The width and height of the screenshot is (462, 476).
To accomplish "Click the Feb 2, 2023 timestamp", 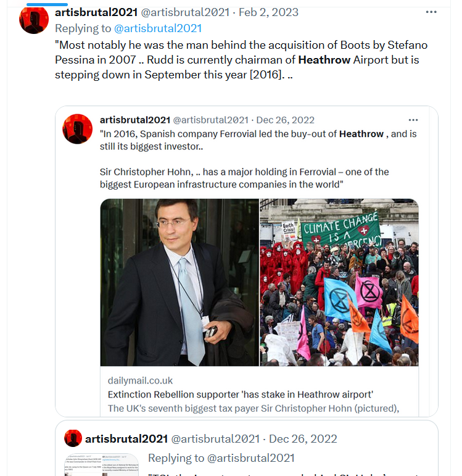I will [x=268, y=12].
